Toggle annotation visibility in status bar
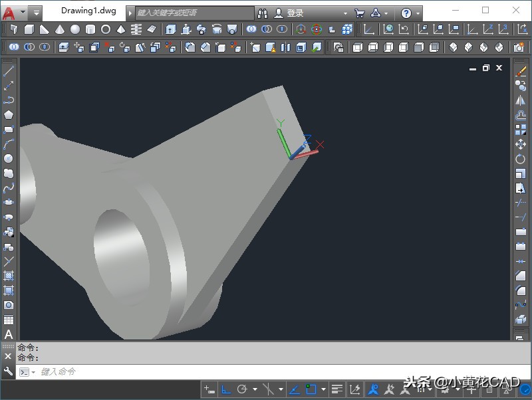Screen dimensions: 532x400 [x=373, y=389]
